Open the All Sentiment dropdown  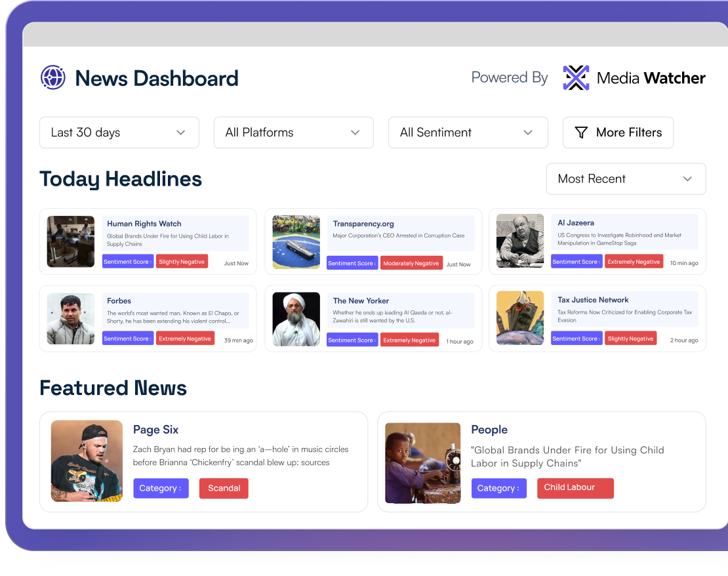[x=468, y=133]
